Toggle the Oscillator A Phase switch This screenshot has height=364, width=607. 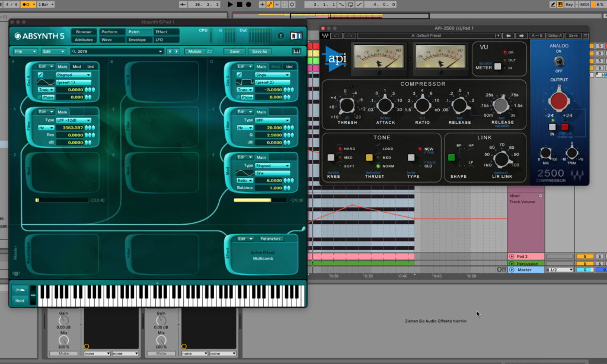pyautogui.click(x=46, y=97)
